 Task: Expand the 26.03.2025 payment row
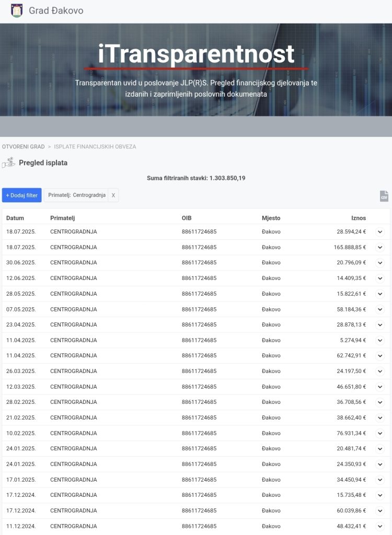tap(380, 371)
